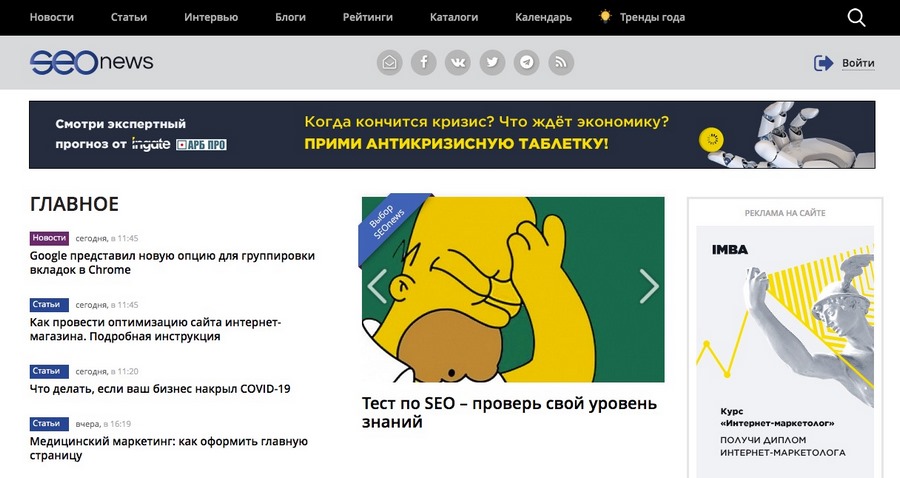The image size is (900, 478).
Task: Open the Интервью menu item
Action: click(211, 17)
